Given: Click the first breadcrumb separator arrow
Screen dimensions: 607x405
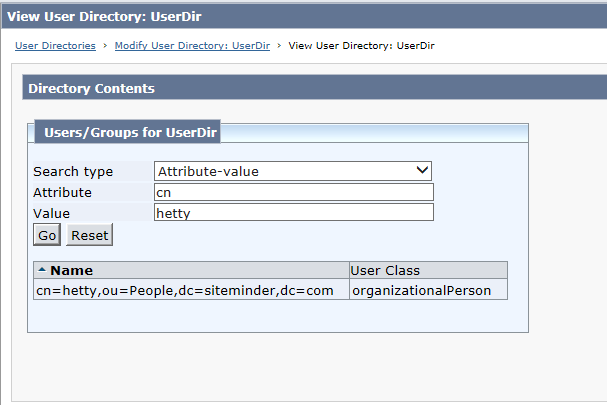Looking at the screenshot, I should (105, 46).
